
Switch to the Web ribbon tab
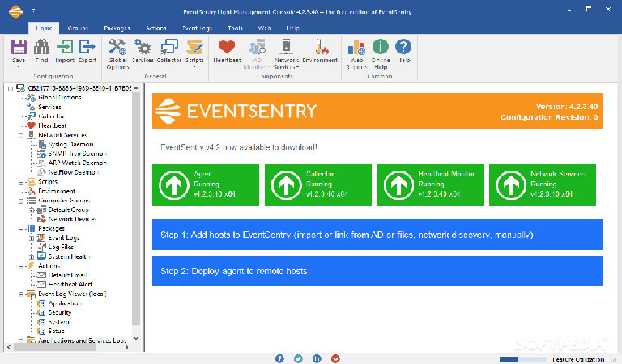[264, 28]
